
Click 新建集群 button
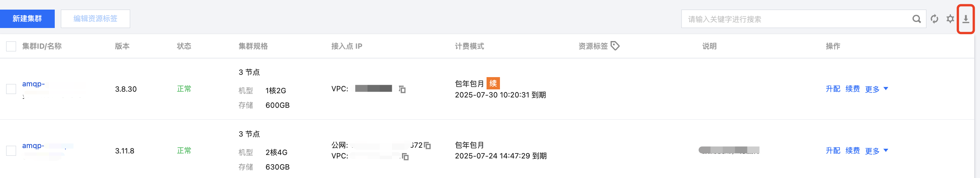27,19
